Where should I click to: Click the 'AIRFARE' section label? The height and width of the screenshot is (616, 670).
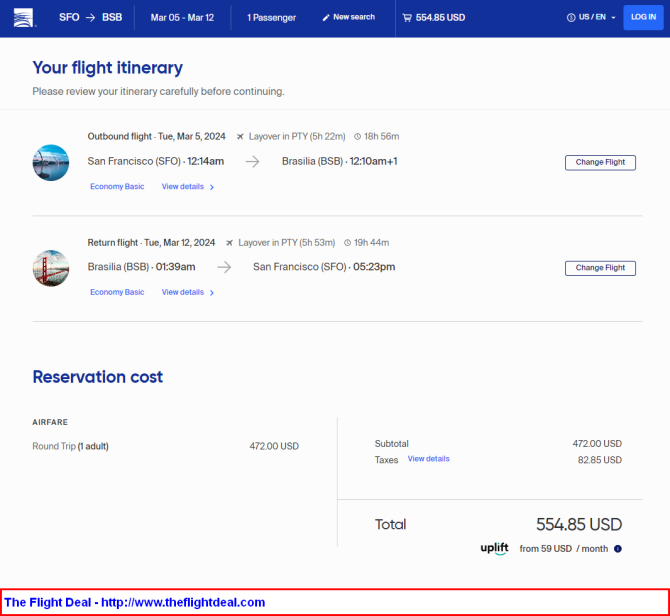(50, 422)
